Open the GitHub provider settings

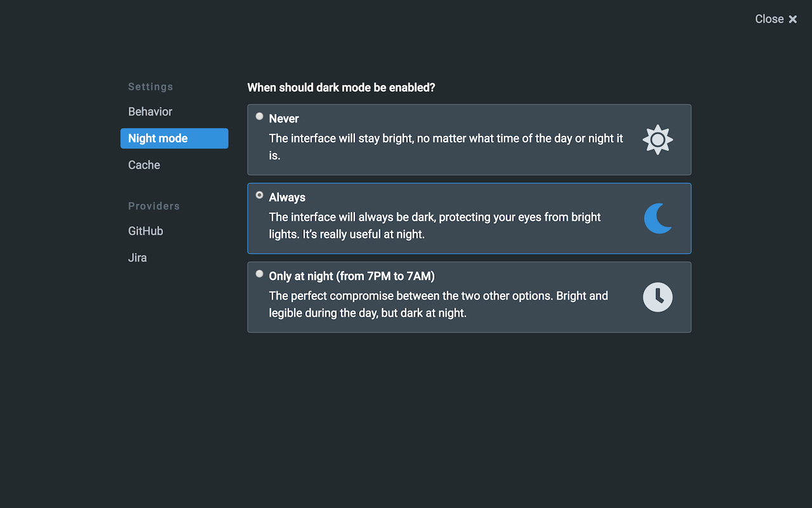[146, 231]
